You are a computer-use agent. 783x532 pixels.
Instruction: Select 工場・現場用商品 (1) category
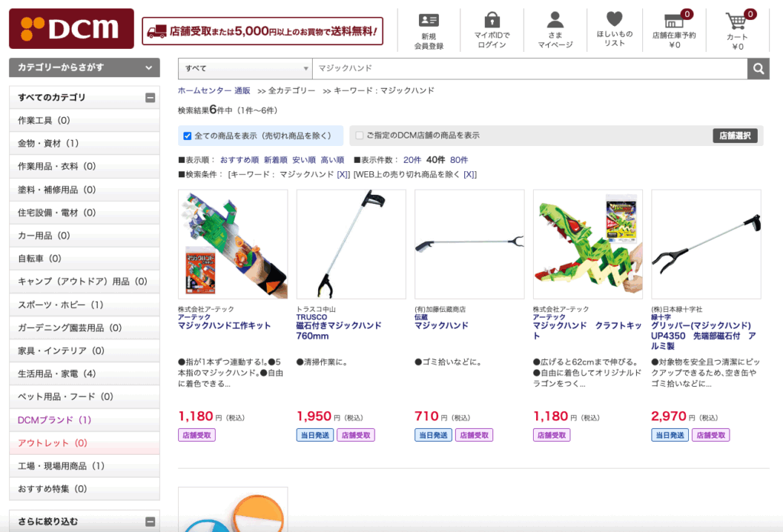[84, 465]
